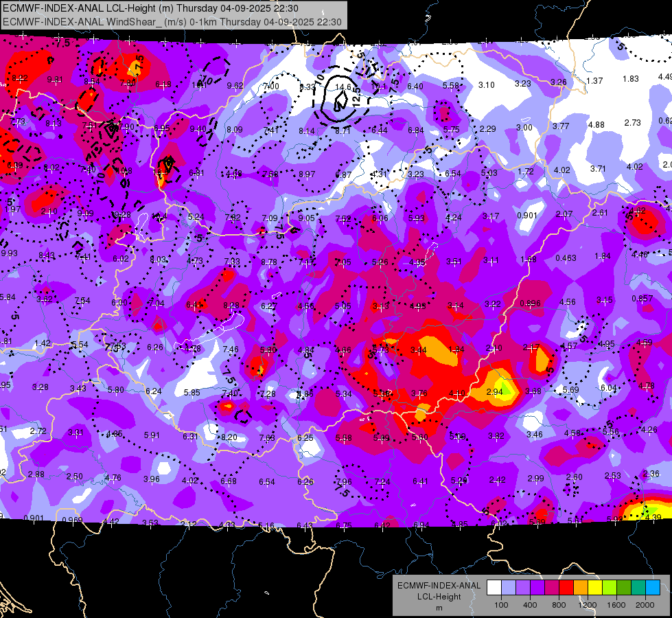
Task: Click the grid value 6.04
Action: pyautogui.click(x=609, y=388)
